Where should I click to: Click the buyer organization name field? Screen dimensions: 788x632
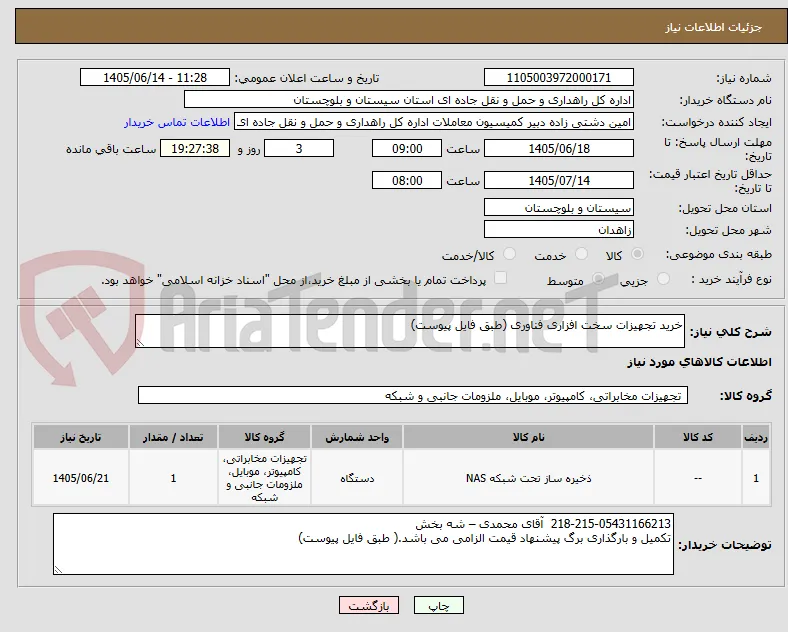(409, 99)
